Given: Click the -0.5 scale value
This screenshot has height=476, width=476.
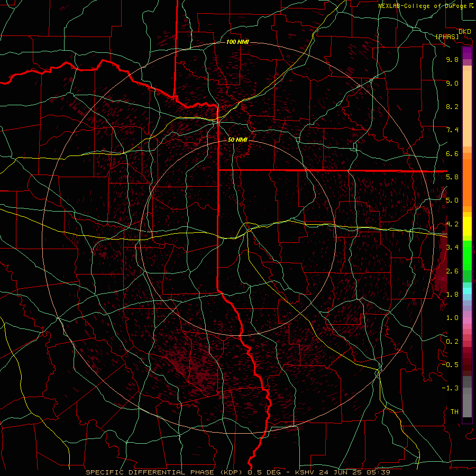Looking at the screenshot, I should click(450, 364).
